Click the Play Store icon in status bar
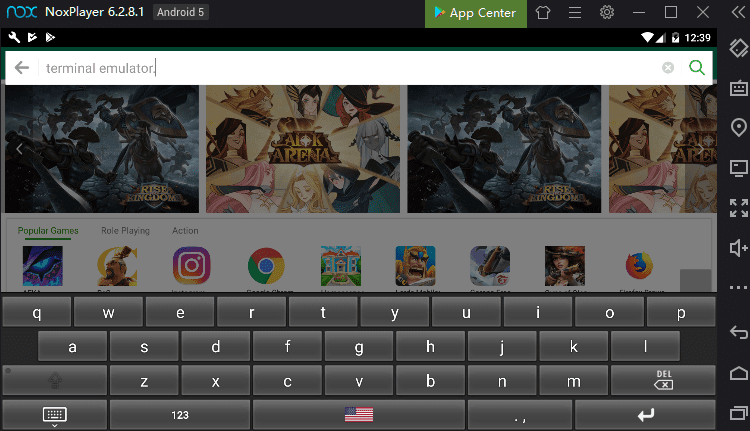The height and width of the screenshot is (431, 750). (50, 37)
